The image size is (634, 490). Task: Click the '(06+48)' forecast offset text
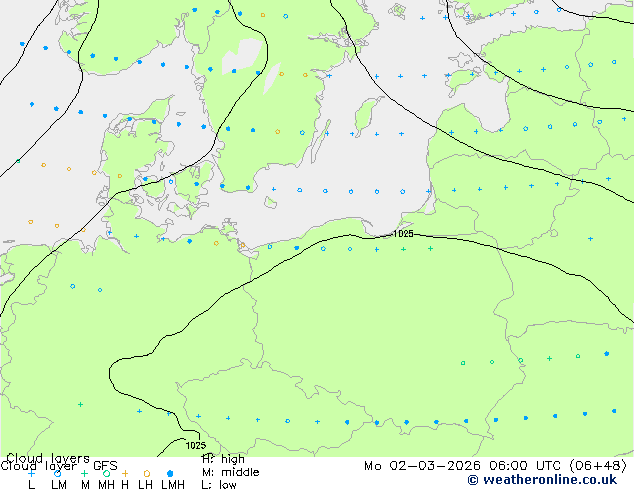tap(598, 466)
